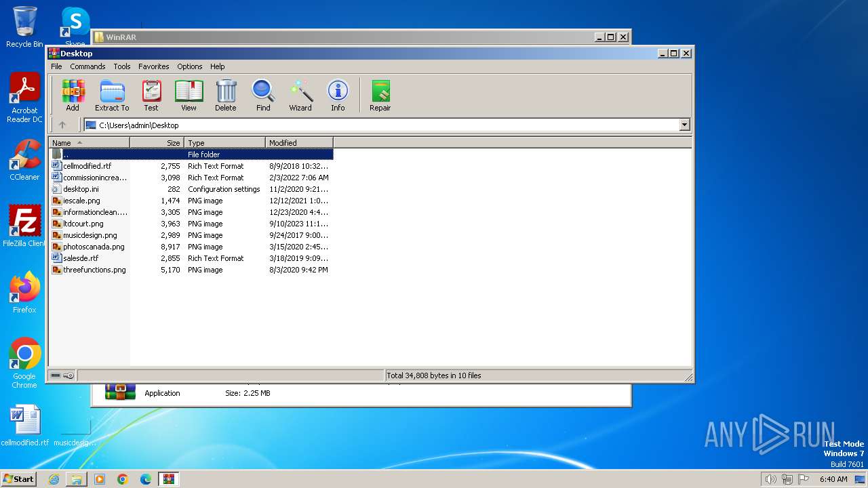Select cellmodified.rtf in file list

pos(191,166)
